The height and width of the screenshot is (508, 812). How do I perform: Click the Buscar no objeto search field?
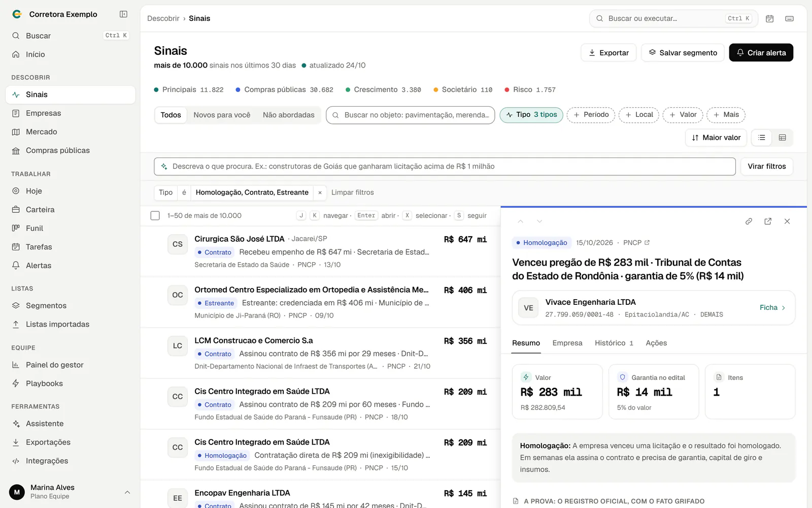click(x=410, y=115)
